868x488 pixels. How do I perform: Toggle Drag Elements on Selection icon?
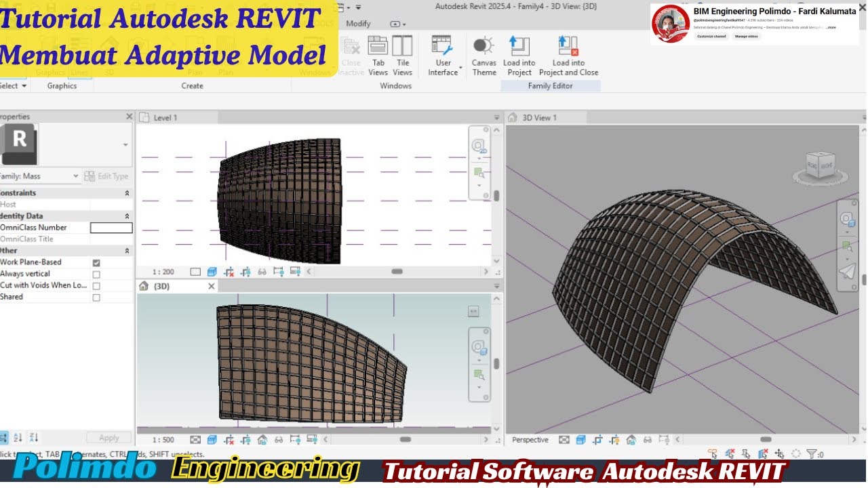coord(779,454)
